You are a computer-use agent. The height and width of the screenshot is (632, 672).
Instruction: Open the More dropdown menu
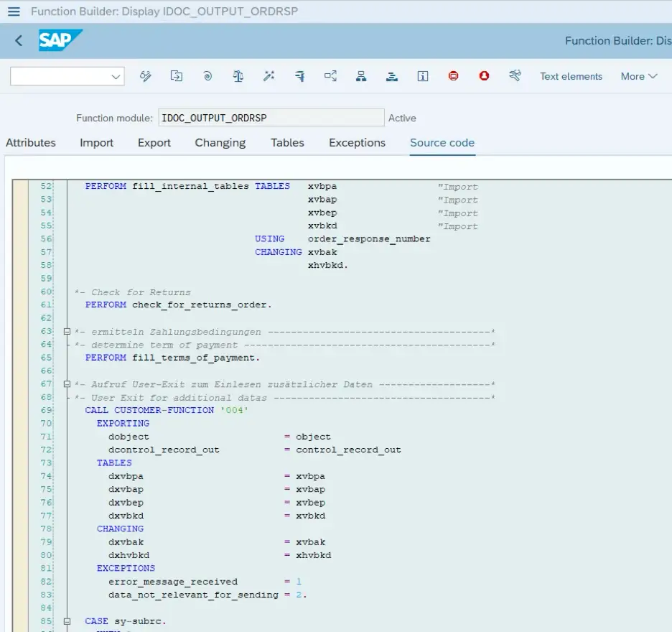(x=638, y=76)
